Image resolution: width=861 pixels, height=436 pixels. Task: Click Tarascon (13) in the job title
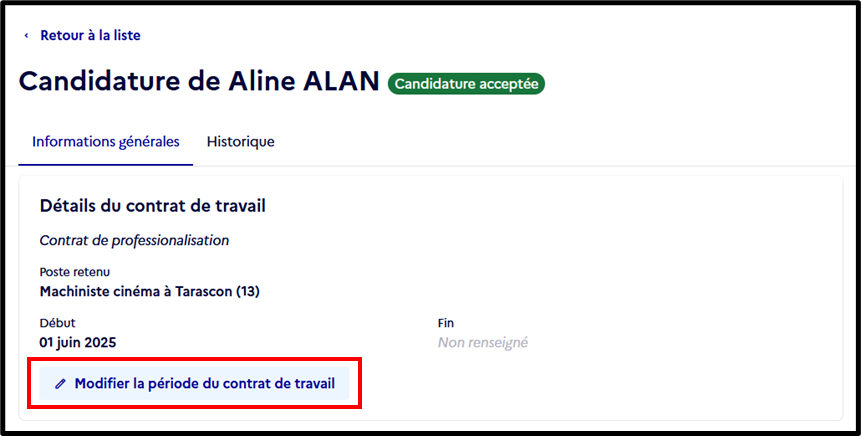tap(217, 292)
